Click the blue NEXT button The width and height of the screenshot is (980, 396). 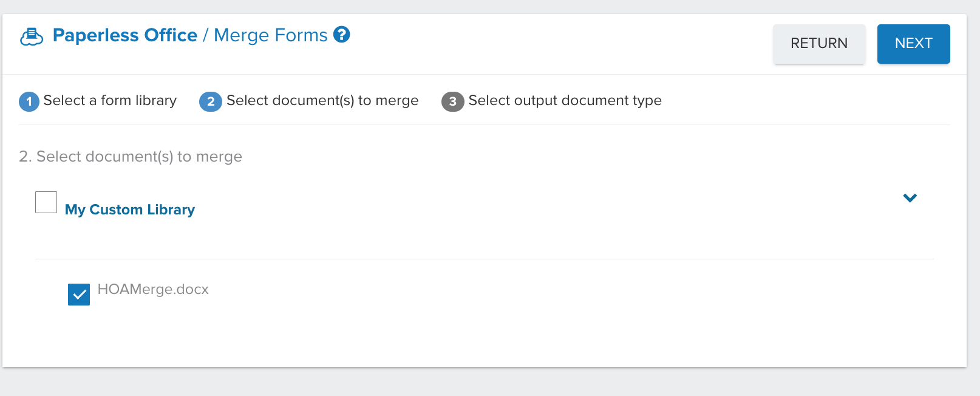pyautogui.click(x=913, y=44)
